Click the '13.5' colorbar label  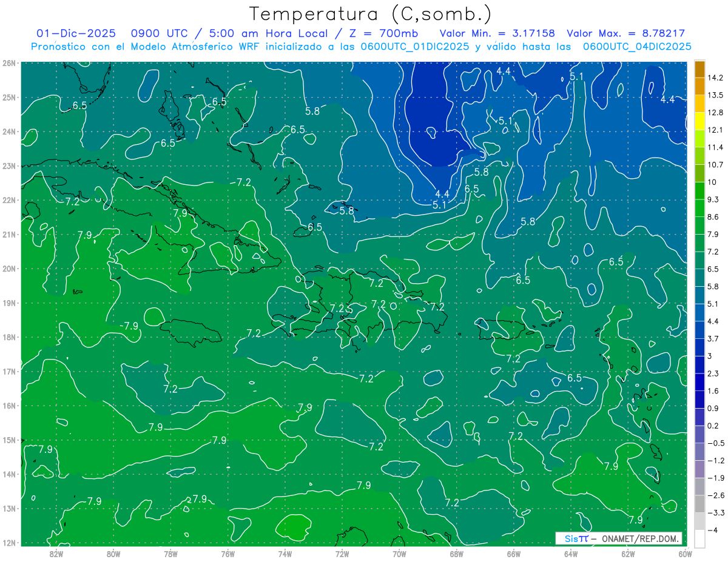[x=716, y=95]
